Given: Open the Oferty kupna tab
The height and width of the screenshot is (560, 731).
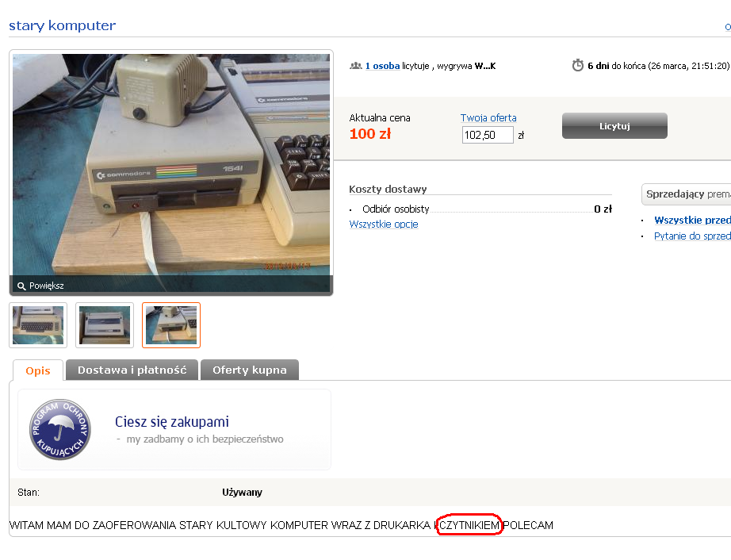Looking at the screenshot, I should pyautogui.click(x=250, y=370).
